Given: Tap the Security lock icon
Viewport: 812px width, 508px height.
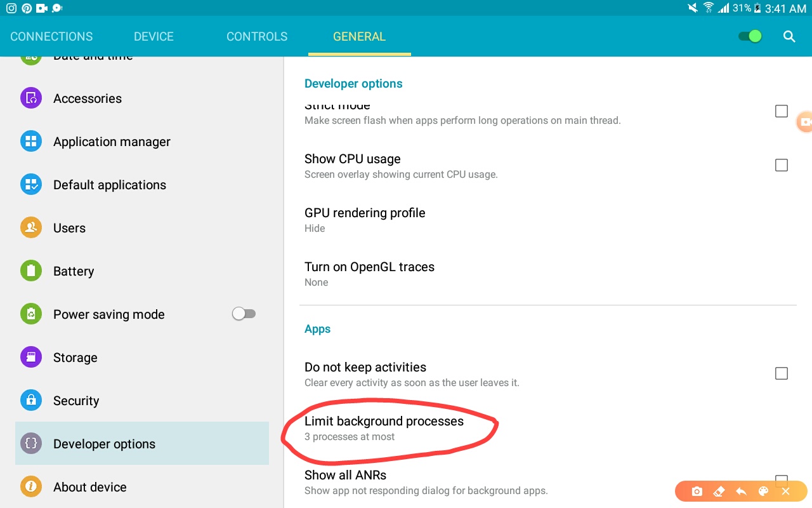Looking at the screenshot, I should pos(31,401).
